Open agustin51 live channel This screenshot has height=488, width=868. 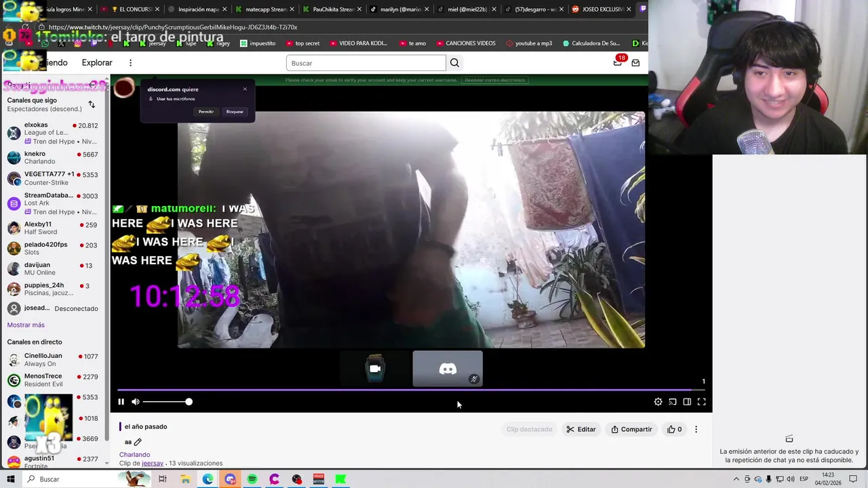pos(53,462)
